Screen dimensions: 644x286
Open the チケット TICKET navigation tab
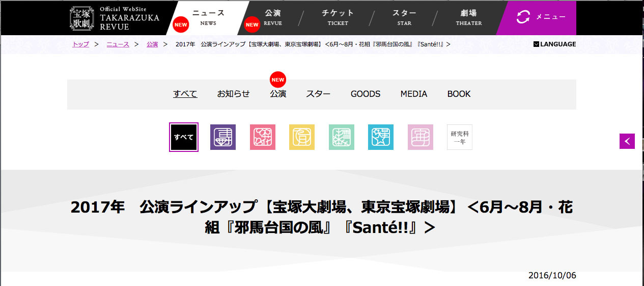[x=338, y=17]
